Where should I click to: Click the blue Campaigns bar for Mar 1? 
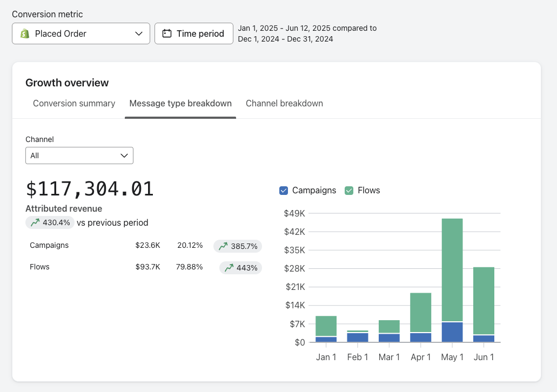click(x=390, y=338)
